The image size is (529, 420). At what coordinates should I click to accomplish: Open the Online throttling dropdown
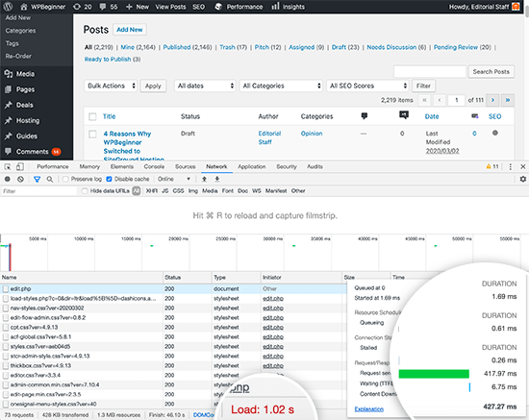[174, 179]
